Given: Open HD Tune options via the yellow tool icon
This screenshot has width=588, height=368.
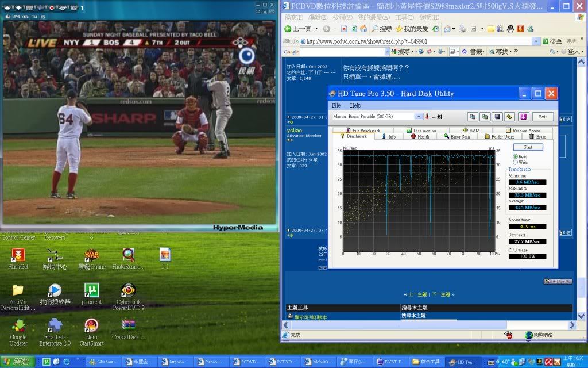Looking at the screenshot, I should pyautogui.click(x=509, y=117).
